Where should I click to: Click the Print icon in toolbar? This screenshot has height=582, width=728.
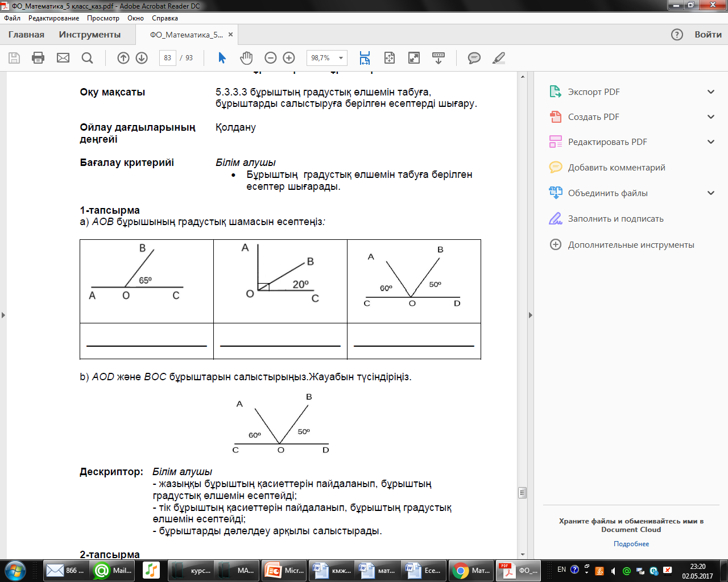point(38,58)
